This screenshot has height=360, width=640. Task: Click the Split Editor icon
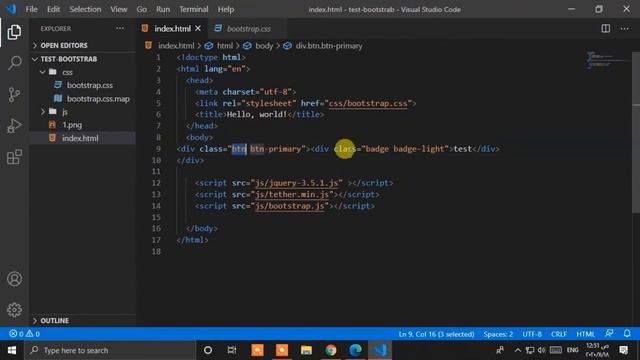606,29
